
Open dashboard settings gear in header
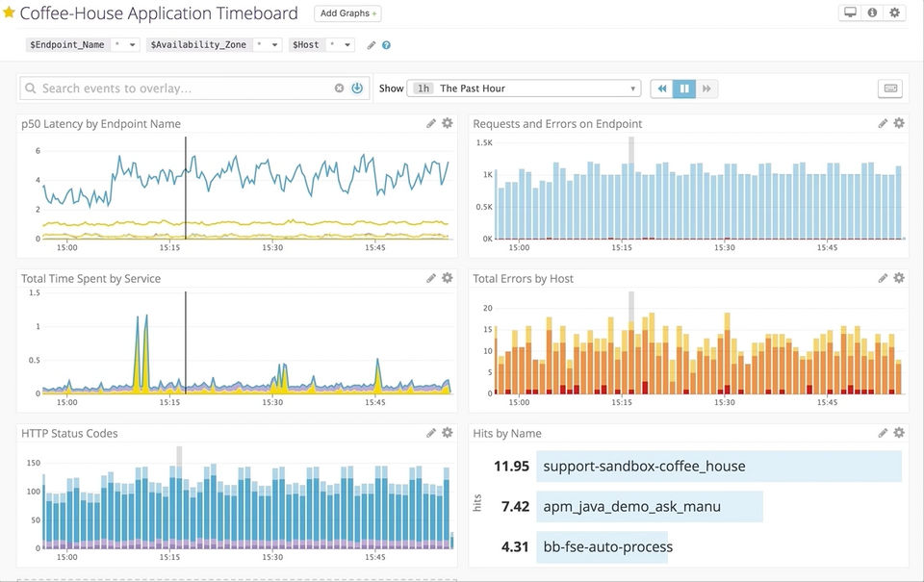[x=894, y=13]
